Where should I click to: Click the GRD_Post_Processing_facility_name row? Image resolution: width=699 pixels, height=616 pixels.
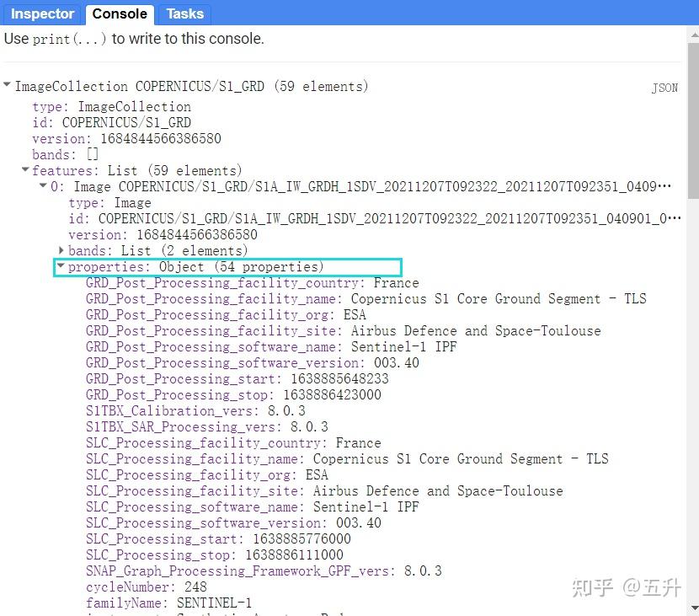pyautogui.click(x=366, y=299)
